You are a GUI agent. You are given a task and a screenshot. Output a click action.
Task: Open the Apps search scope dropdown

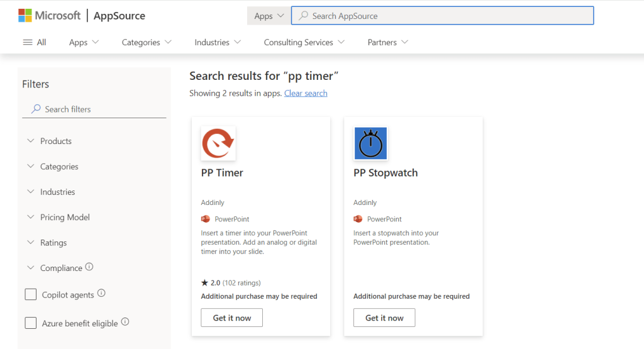click(269, 16)
